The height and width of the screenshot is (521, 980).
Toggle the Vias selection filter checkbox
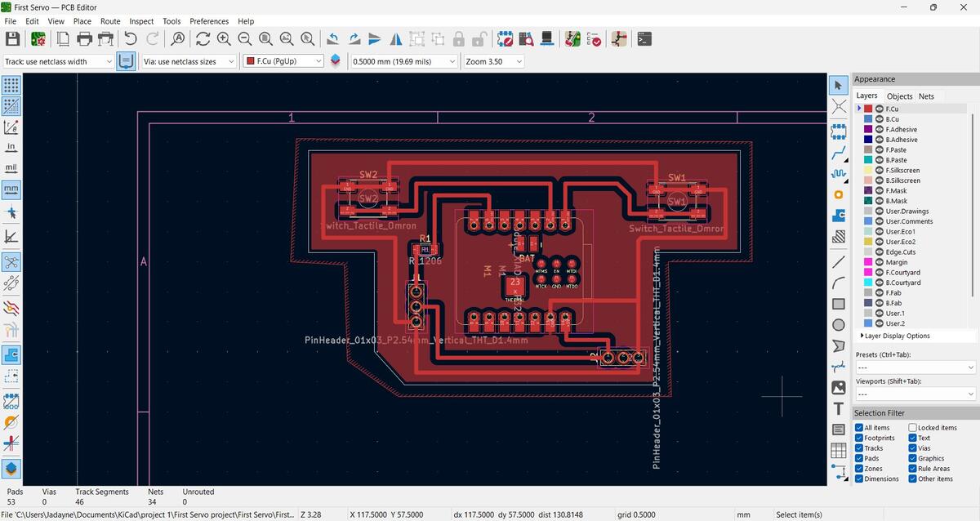[x=913, y=448]
